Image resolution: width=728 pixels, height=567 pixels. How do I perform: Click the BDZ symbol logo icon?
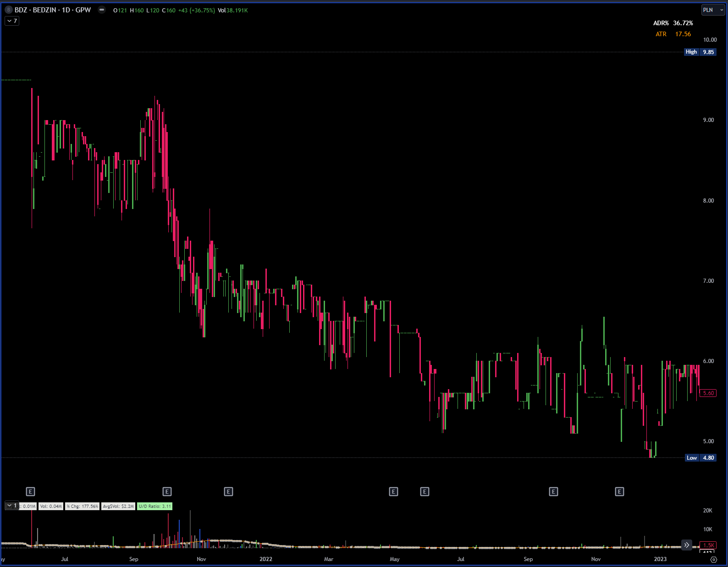click(x=8, y=10)
